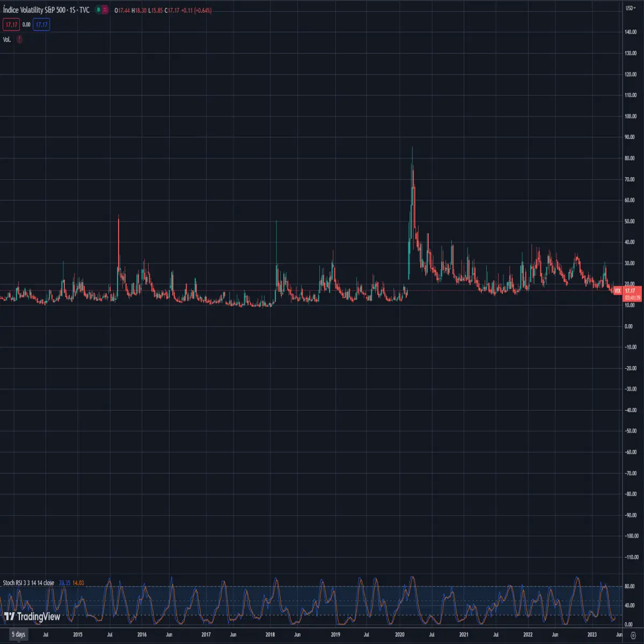Click the red 17.17 sell price button

tap(11, 25)
